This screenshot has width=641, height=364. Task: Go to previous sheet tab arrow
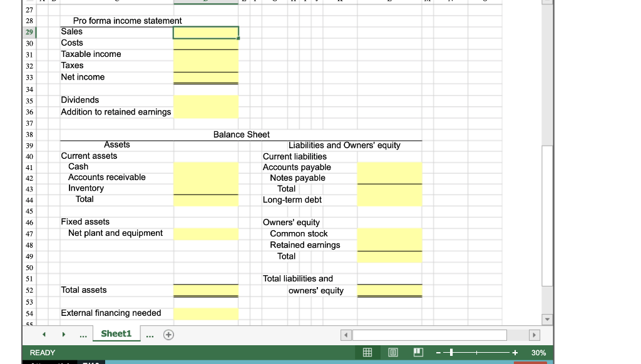point(44,334)
